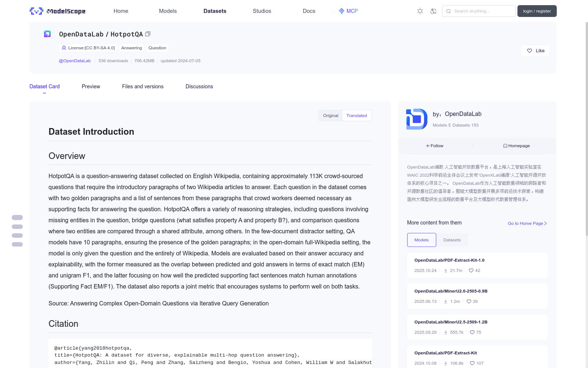Go to the Home navigation item
588x368 pixels.
121,11
